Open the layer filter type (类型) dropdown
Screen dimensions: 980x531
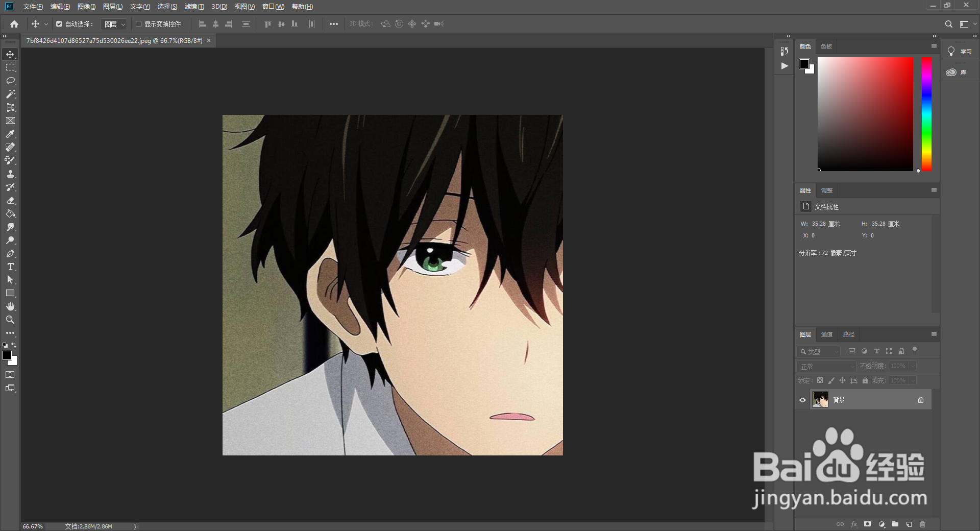coord(819,352)
